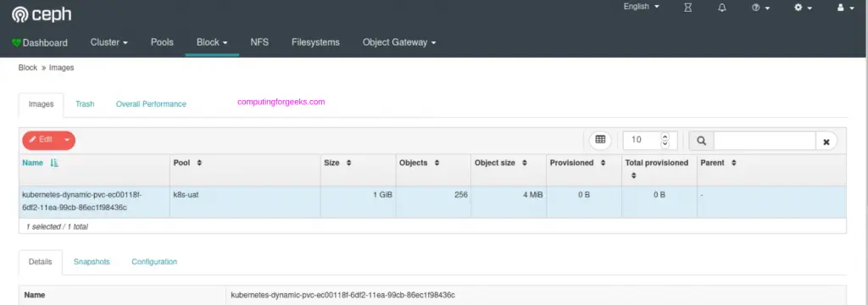Viewport: 868px width, 305px height.
Task: Click the '1 selected / 1 total' footer text
Action: [x=57, y=227]
